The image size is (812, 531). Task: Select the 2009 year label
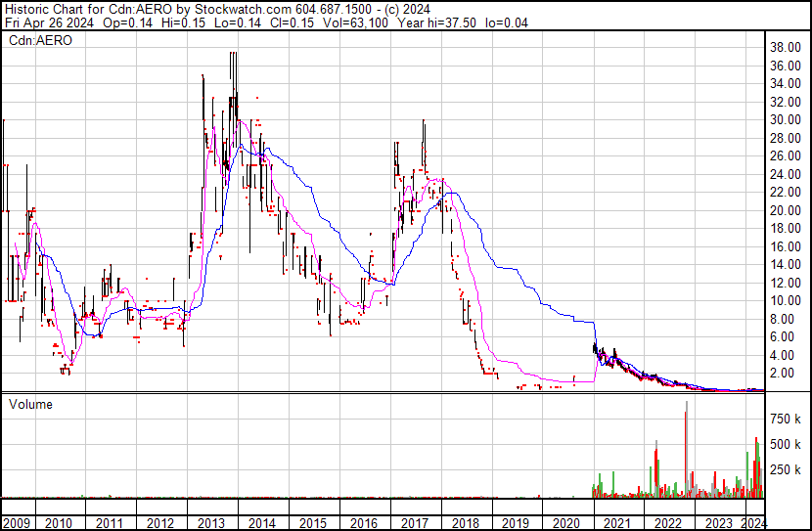16,523
